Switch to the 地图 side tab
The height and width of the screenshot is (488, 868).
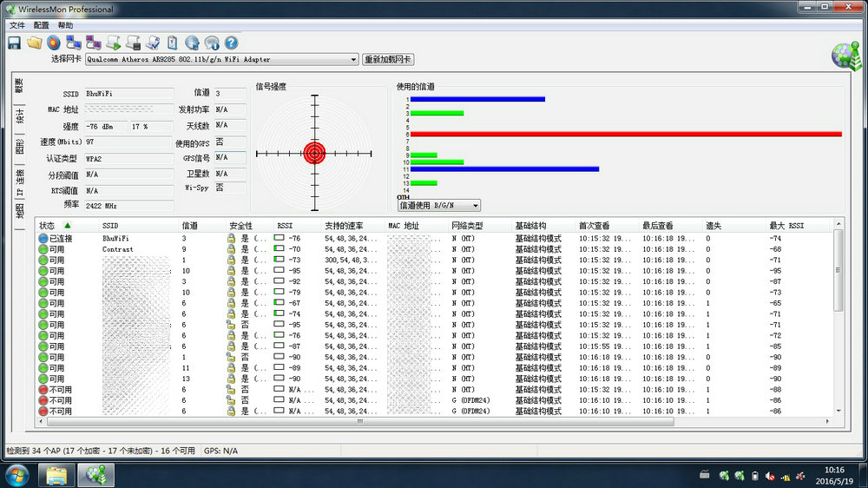19,211
